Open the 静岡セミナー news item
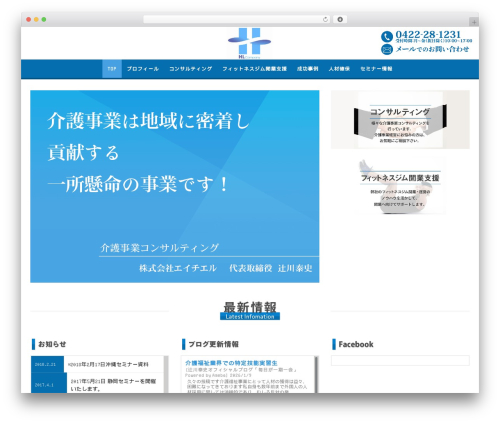This screenshot has height=423, width=500. pyautogui.click(x=113, y=385)
